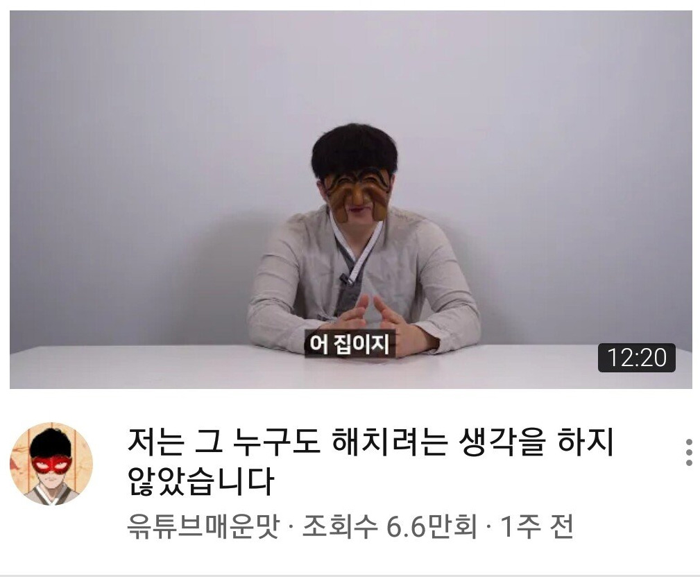
Task: Click the title's second line 않았습니다
Action: tap(200, 481)
